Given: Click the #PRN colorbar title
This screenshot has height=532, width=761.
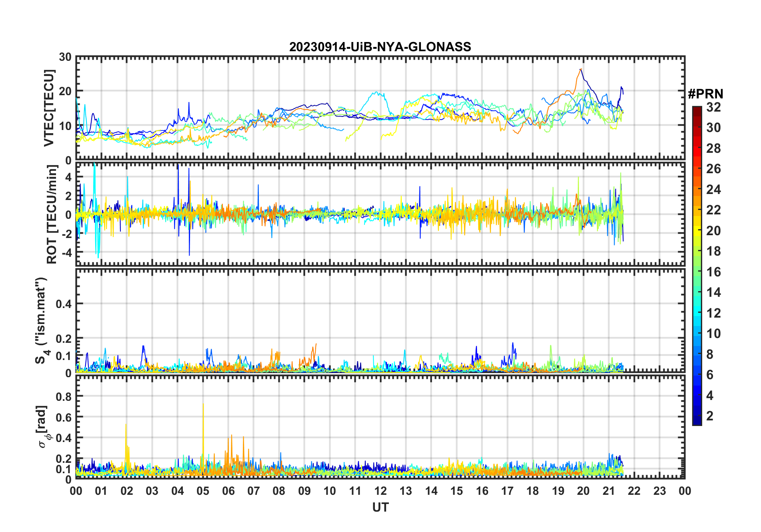Looking at the screenshot, I should (705, 94).
